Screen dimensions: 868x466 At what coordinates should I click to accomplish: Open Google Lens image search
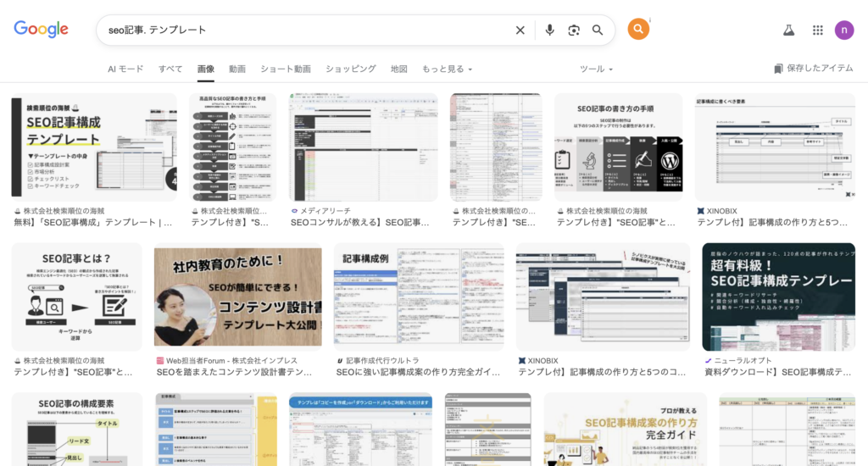pyautogui.click(x=574, y=31)
